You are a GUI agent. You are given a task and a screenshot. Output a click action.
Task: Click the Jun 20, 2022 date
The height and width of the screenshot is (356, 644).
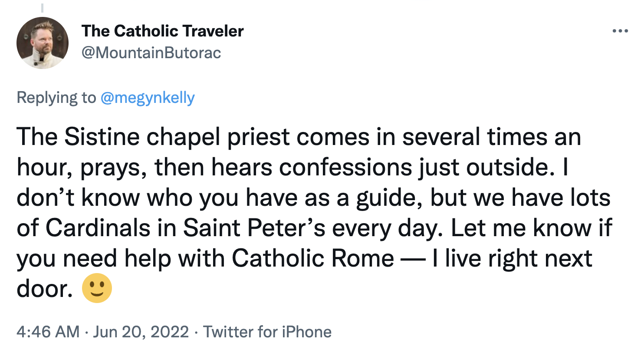tap(141, 332)
